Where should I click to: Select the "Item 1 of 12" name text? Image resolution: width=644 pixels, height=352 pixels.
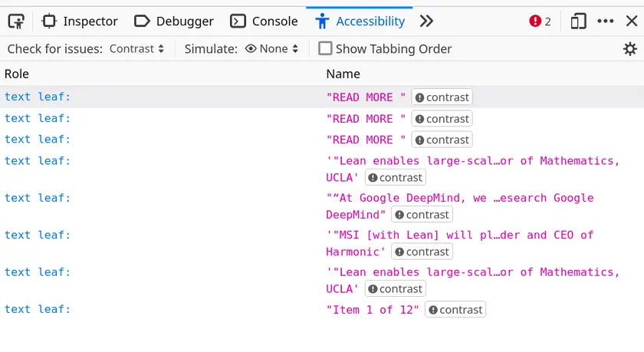click(373, 310)
